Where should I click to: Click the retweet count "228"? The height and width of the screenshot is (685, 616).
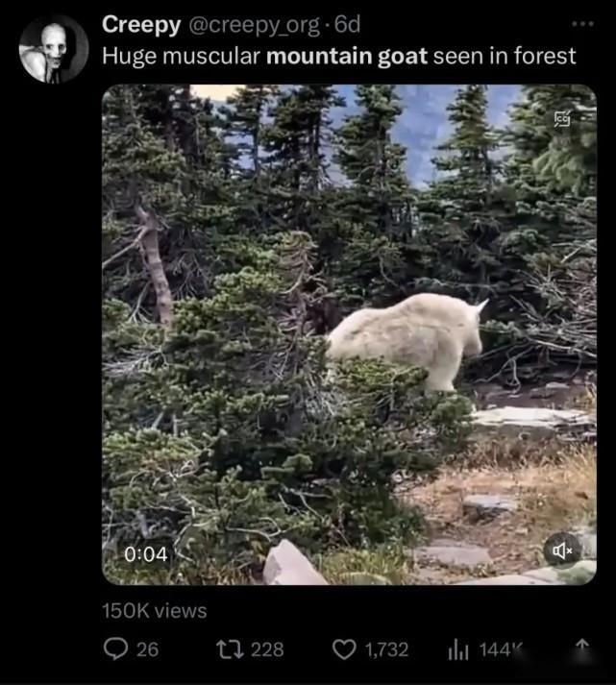pyautogui.click(x=267, y=649)
